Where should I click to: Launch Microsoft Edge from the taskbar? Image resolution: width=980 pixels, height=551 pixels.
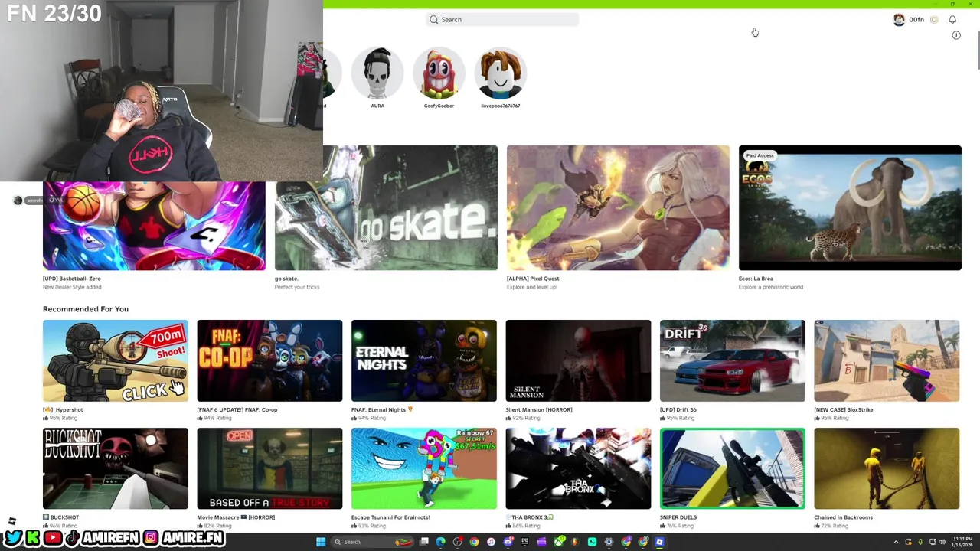[x=440, y=542]
